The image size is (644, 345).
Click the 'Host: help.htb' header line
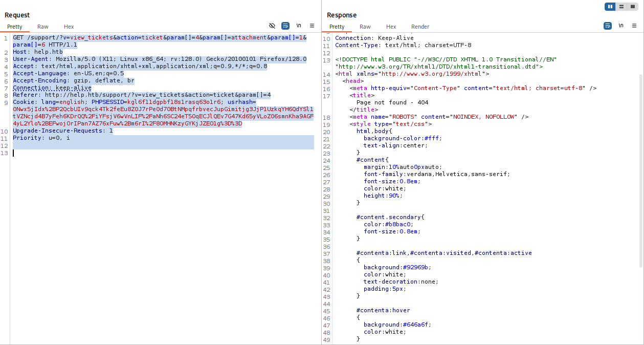38,52
